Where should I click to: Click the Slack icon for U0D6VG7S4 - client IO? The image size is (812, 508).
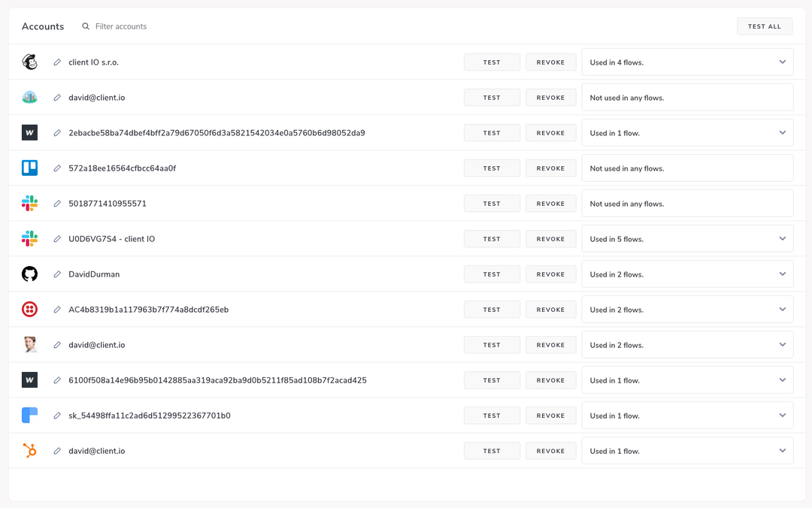pos(29,238)
